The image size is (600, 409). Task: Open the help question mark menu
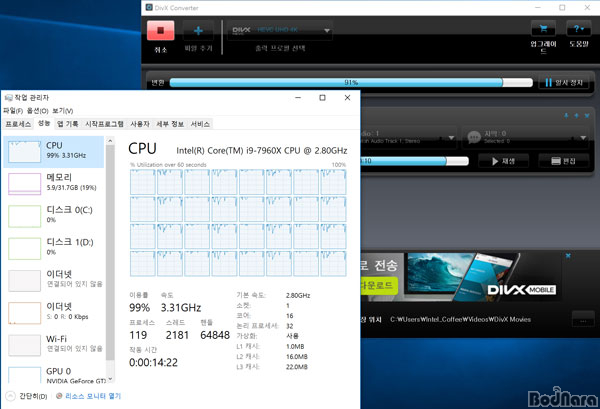pyautogui.click(x=579, y=29)
